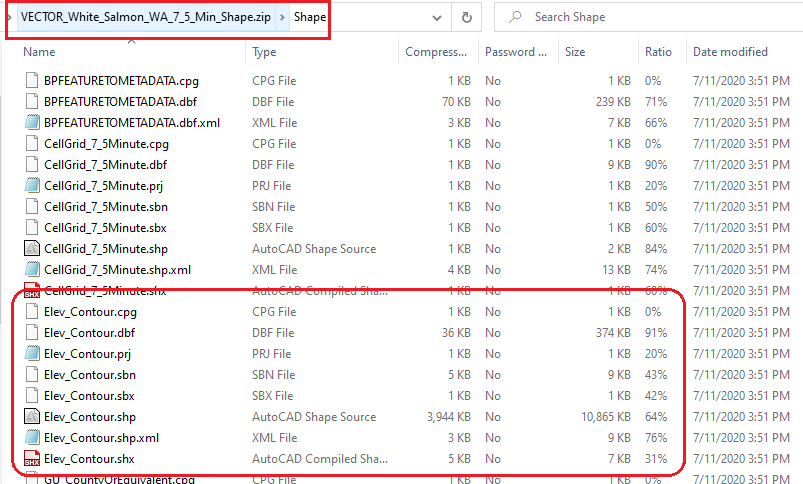
Task: Click the 13 KB size of CellGrid_7_5Minute.shp.xml
Action: (x=616, y=269)
